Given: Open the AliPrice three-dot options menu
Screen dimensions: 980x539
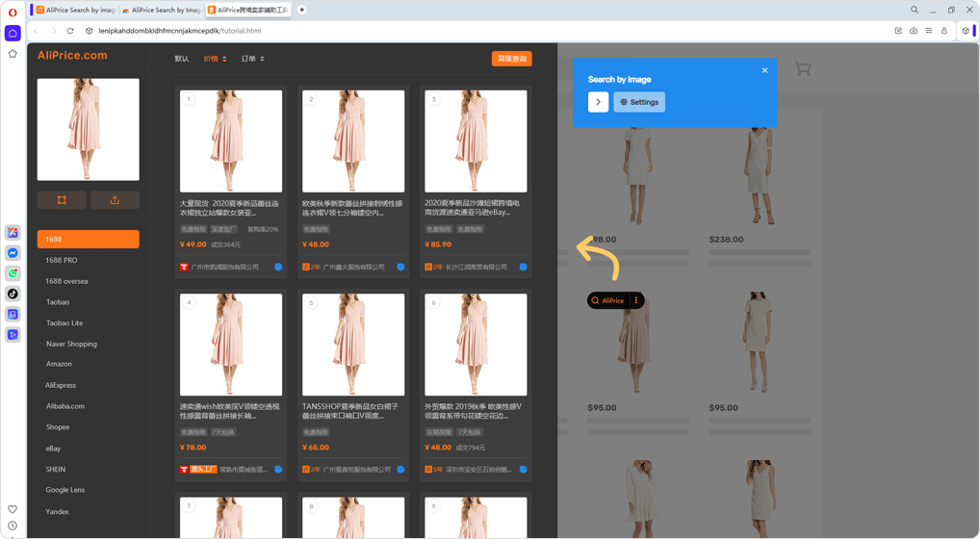Looking at the screenshot, I should coord(636,300).
